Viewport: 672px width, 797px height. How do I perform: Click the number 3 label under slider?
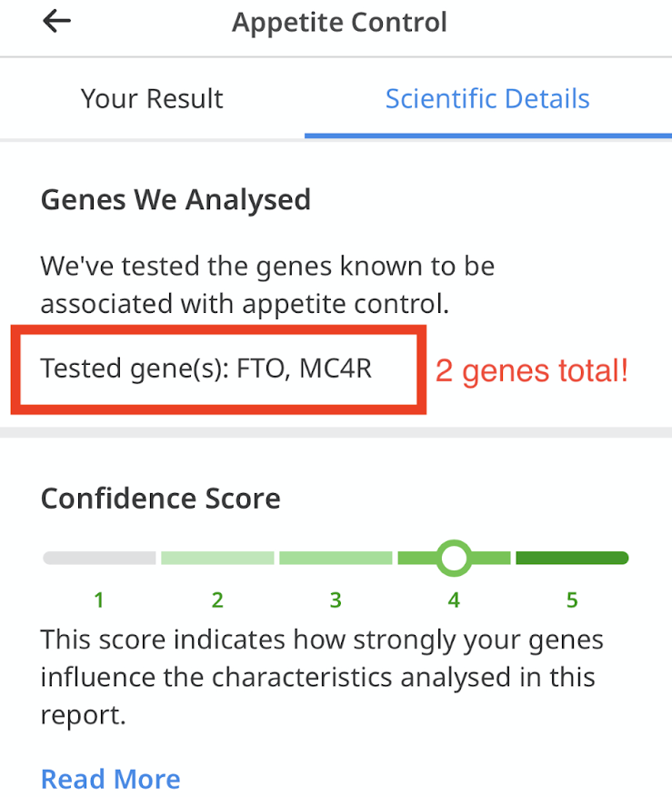coord(336,600)
